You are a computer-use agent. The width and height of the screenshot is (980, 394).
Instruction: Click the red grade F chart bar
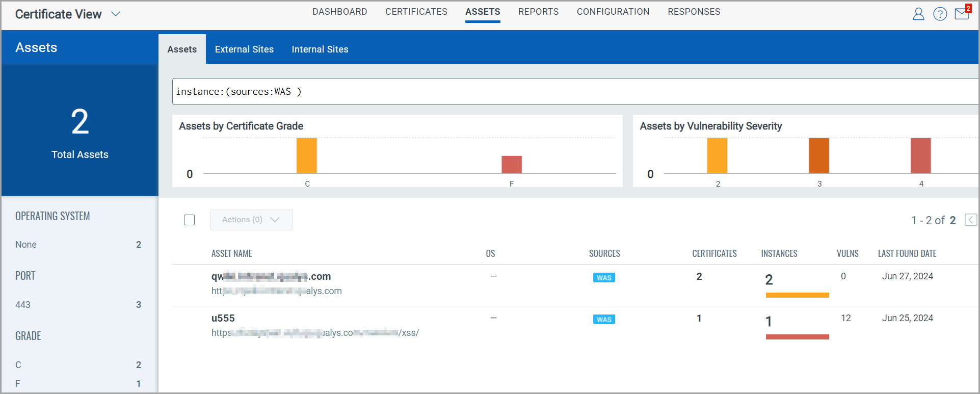[x=512, y=165]
